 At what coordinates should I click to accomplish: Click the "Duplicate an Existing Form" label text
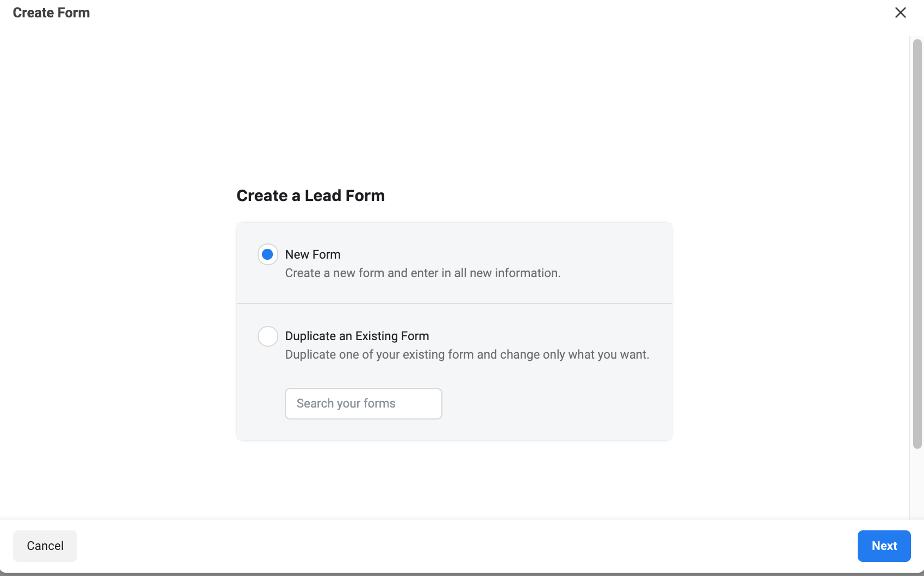(x=357, y=336)
